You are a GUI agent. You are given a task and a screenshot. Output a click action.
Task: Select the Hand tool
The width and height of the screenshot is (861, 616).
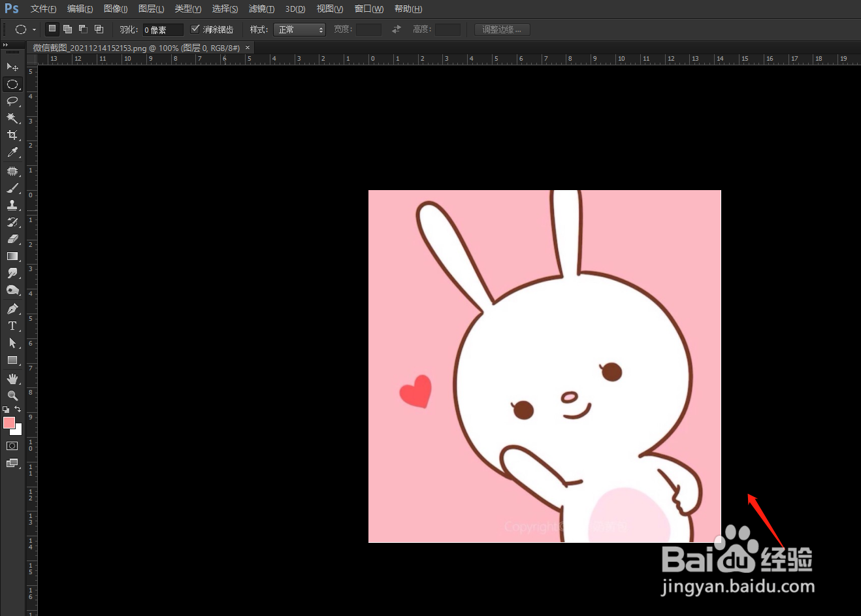[x=12, y=379]
